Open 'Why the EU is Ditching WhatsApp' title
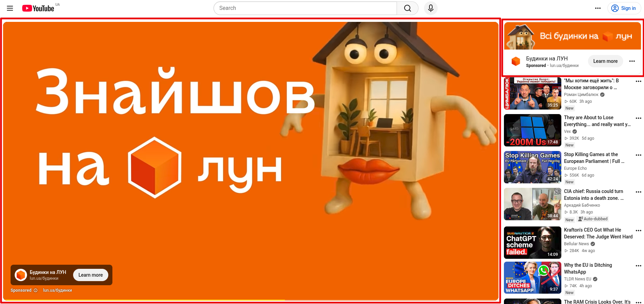644x304 pixels. tap(588, 268)
